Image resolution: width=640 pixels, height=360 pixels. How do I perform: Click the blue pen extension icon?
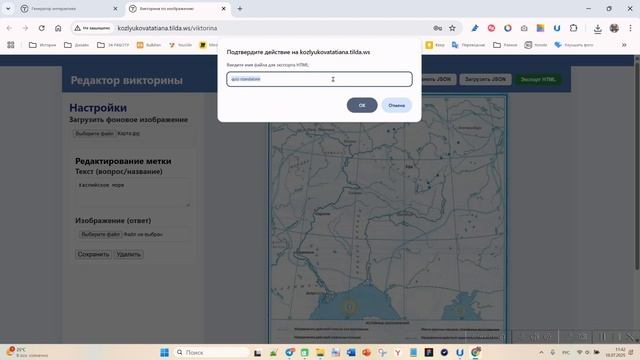(475, 28)
